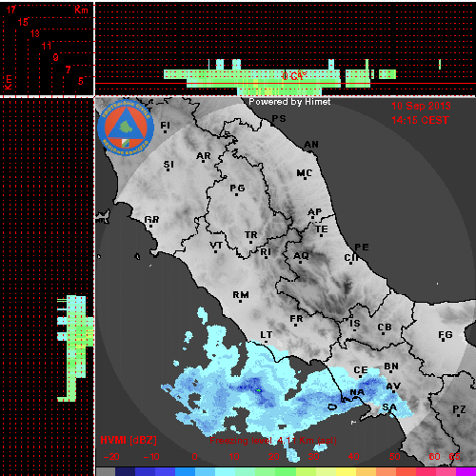Click the AV city marker
The height and width of the screenshot is (476, 476).
(x=394, y=392)
